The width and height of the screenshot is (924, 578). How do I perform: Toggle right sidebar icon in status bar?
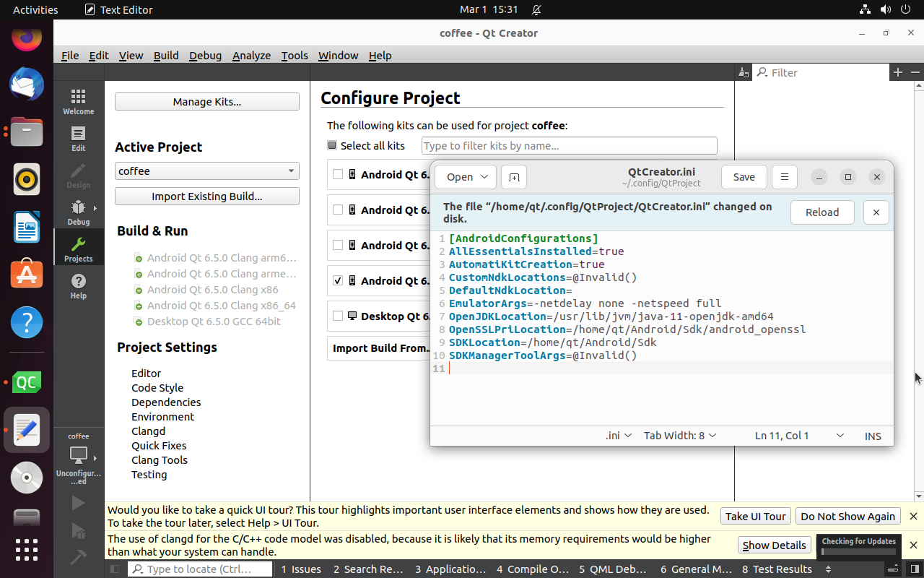pyautogui.click(x=915, y=569)
